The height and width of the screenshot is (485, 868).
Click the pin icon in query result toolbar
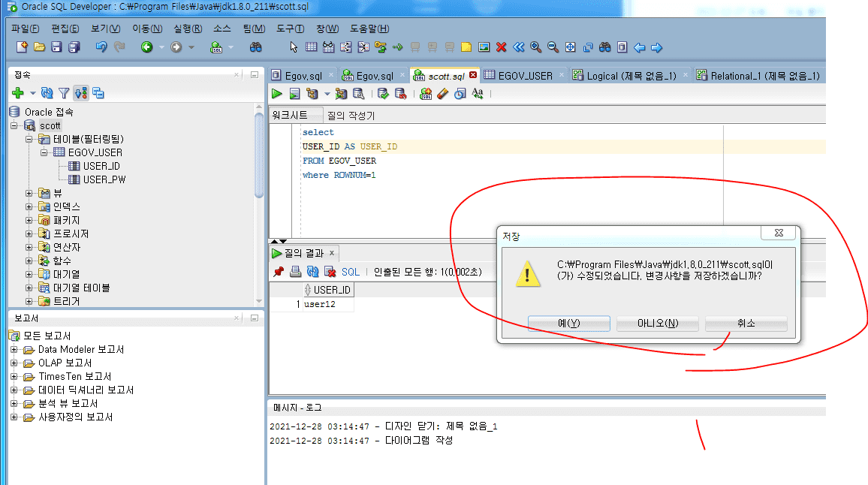[279, 271]
